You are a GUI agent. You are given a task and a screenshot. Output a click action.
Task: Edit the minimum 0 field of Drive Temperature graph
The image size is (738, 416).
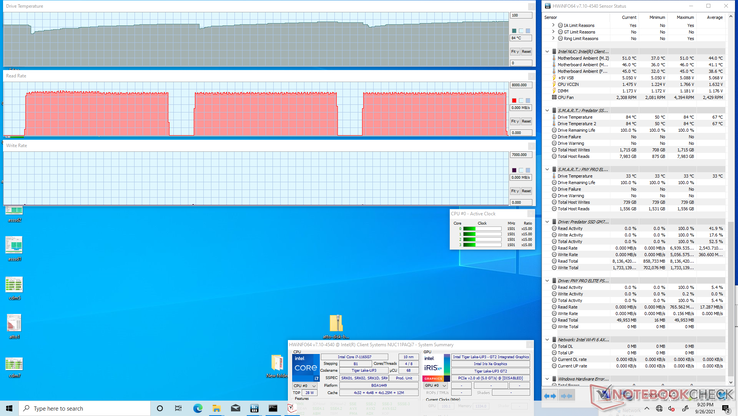521,63
